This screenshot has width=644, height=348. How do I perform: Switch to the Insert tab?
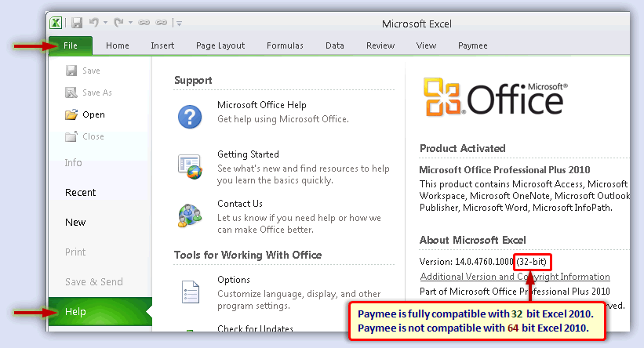tap(162, 45)
